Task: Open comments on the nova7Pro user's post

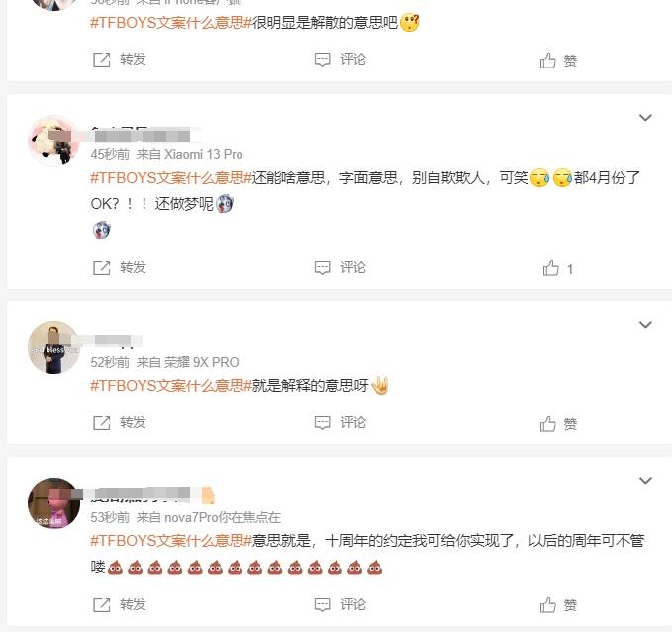Action: click(340, 605)
